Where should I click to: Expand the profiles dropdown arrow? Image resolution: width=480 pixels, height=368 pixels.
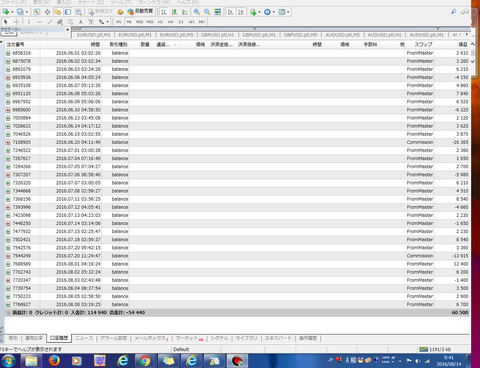(x=27, y=12)
